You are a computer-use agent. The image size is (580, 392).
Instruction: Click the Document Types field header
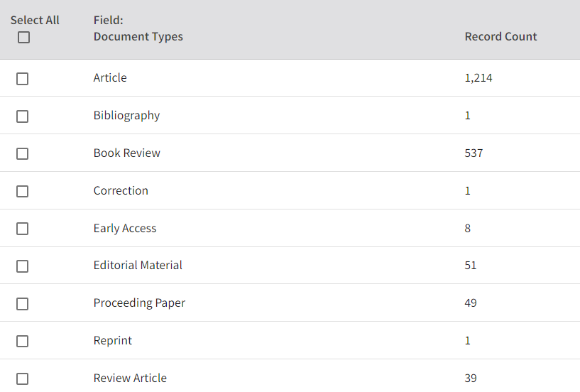click(x=138, y=37)
